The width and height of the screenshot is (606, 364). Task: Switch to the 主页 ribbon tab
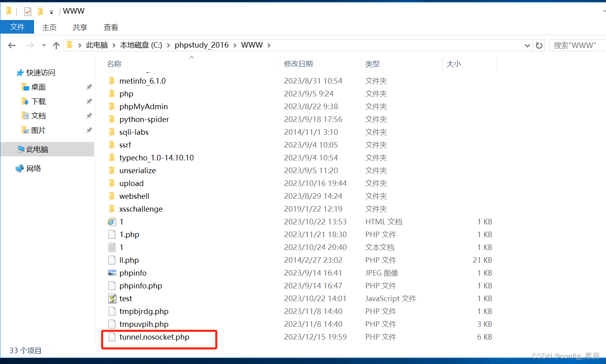click(x=49, y=27)
